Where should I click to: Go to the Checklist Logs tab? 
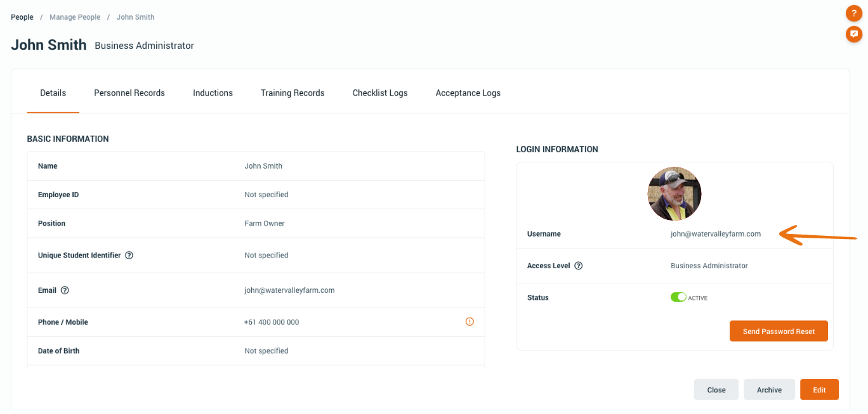[380, 93]
